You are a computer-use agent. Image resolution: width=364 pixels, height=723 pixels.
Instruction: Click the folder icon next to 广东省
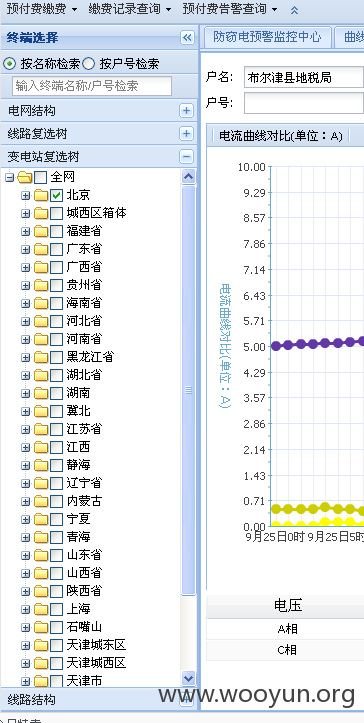coord(41,249)
